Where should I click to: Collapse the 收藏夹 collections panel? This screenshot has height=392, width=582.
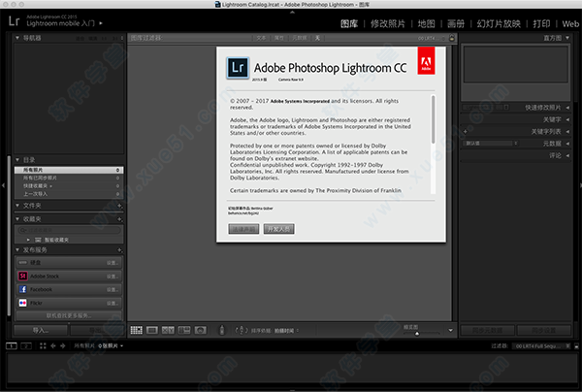point(17,219)
